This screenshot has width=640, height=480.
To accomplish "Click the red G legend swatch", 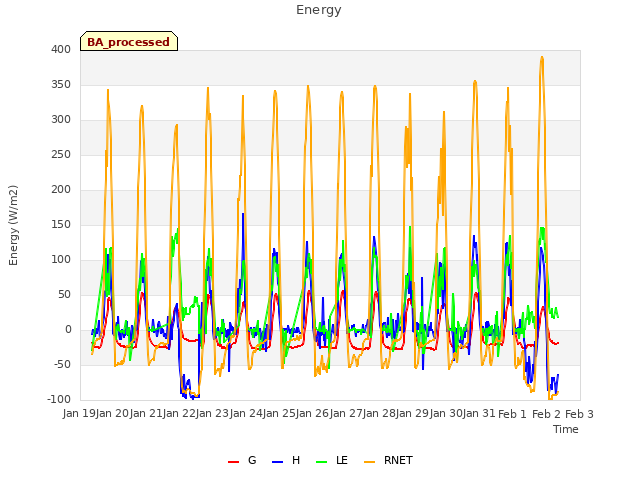I will tap(233, 462).
